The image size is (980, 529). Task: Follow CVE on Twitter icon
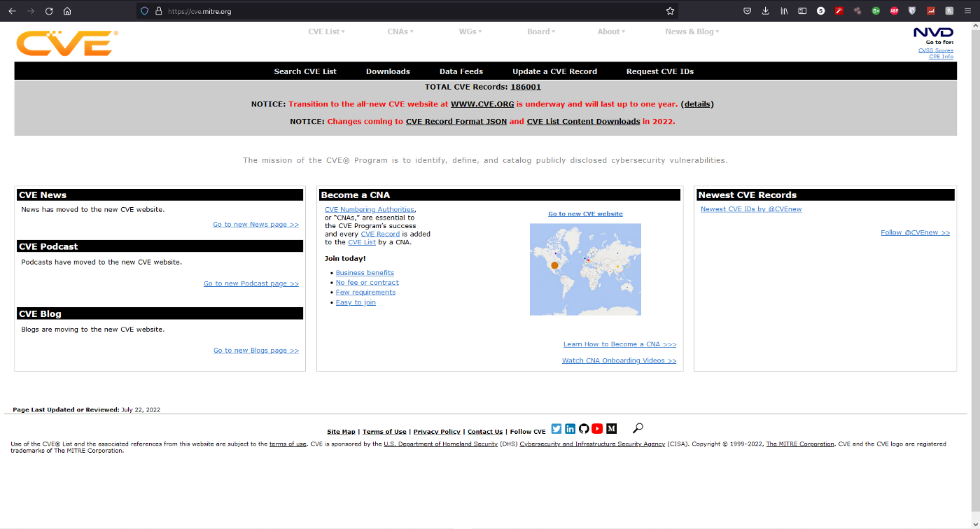click(x=556, y=429)
